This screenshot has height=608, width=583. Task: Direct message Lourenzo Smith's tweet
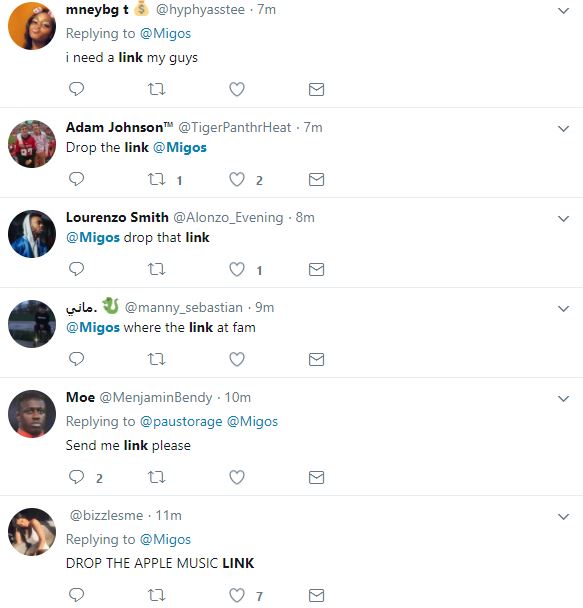point(316,269)
